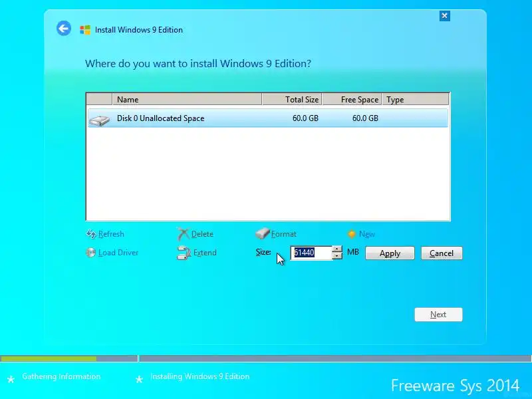
Task: Click the Load Driver disc icon
Action: point(90,253)
